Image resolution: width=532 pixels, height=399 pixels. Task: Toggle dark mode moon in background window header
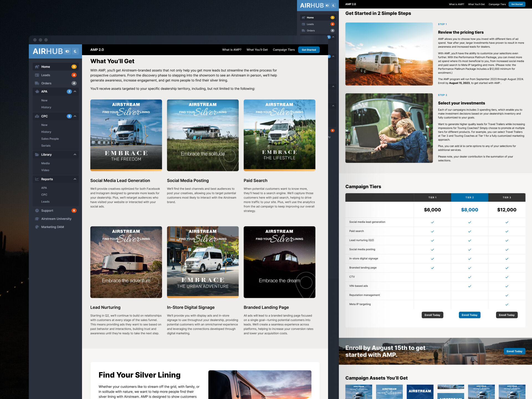pos(334,5)
